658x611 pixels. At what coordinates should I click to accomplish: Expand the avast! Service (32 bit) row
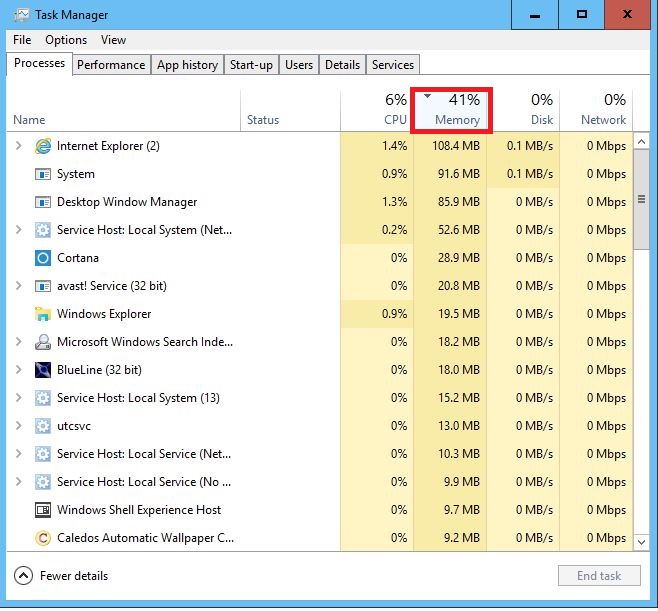pyautogui.click(x=18, y=286)
